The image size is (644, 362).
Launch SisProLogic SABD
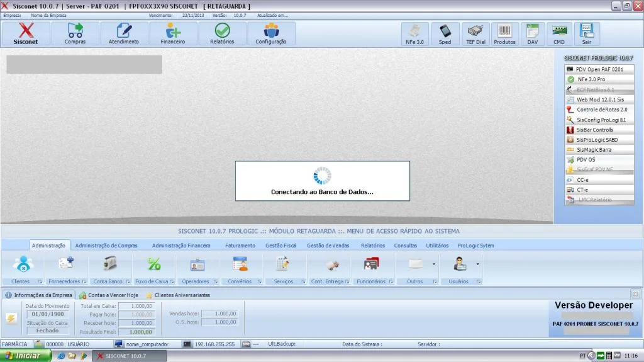coord(599,140)
